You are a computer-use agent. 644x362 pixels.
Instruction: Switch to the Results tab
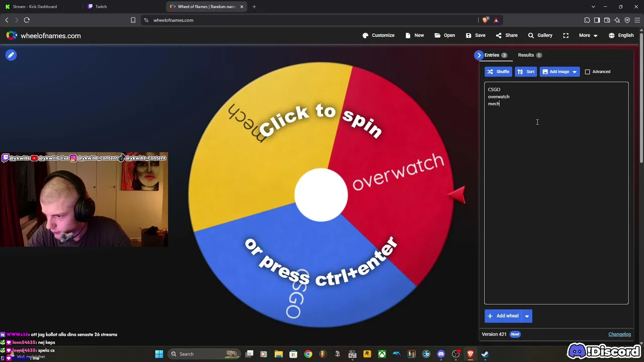[x=530, y=55]
